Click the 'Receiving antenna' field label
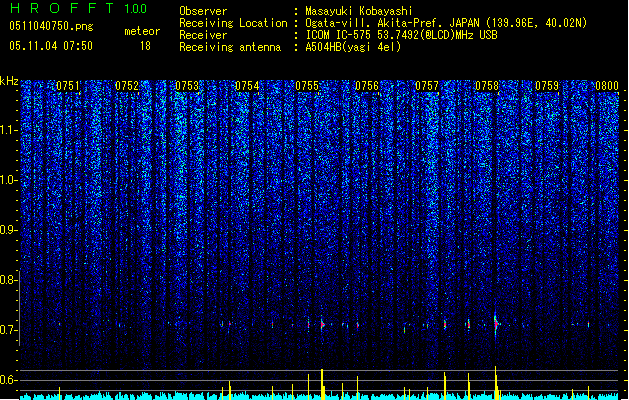Screen dimensions: 629x400 230,47
